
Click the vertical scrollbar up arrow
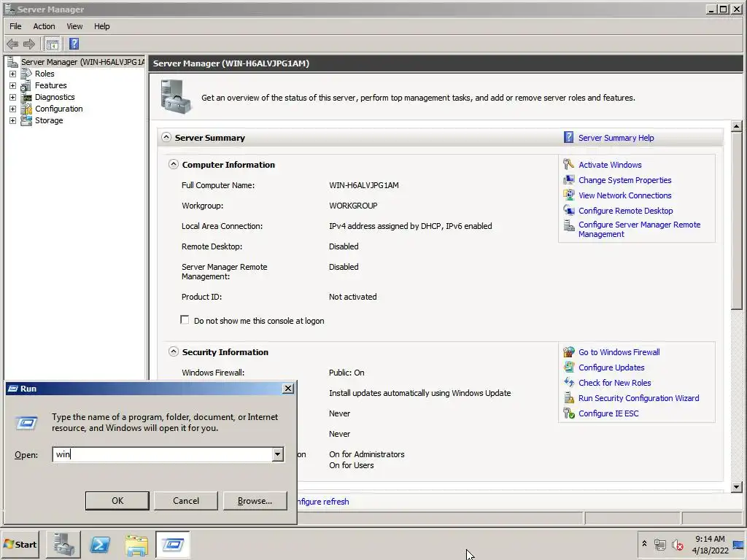737,126
